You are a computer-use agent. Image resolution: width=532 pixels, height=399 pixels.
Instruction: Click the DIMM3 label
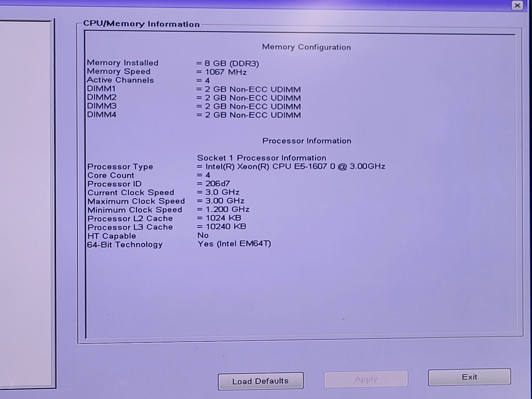(102, 106)
